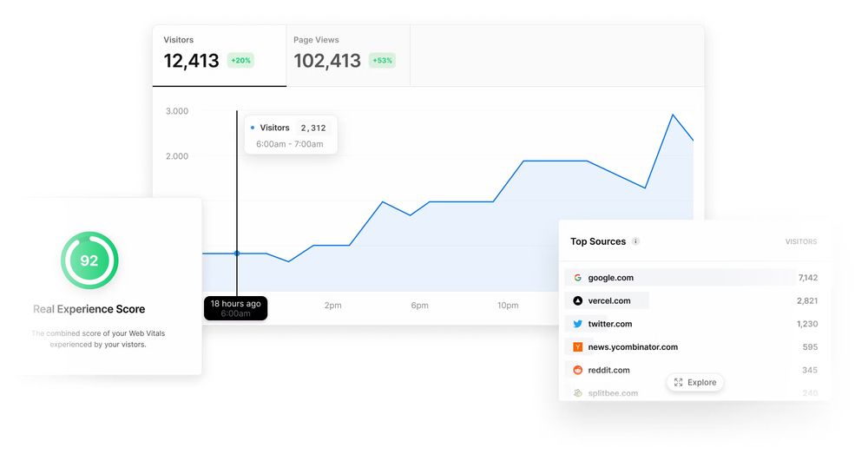The width and height of the screenshot is (868, 461).
Task: Click the Twitter bird icon
Action: click(578, 324)
